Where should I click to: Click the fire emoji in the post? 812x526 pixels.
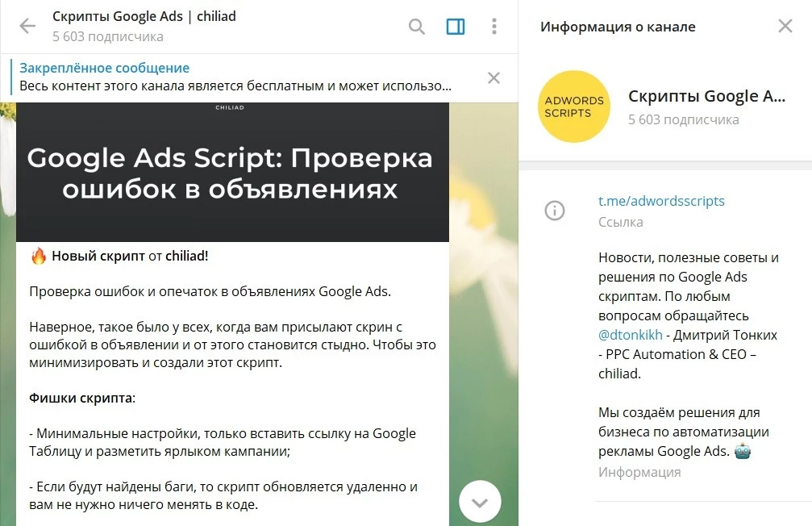point(39,256)
